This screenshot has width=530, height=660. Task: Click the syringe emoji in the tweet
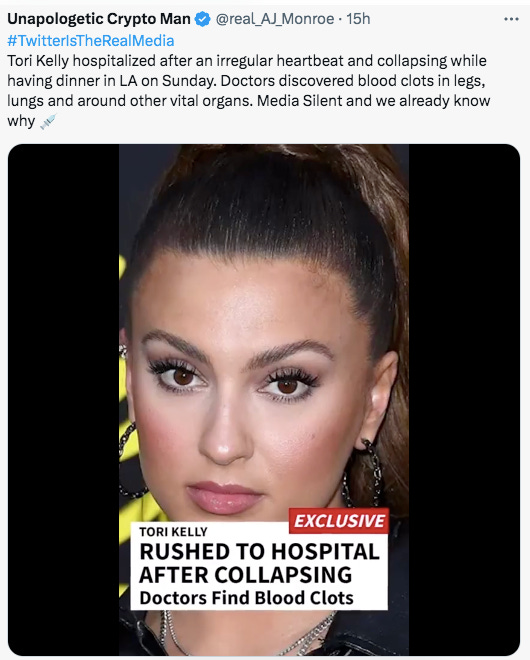coord(48,122)
